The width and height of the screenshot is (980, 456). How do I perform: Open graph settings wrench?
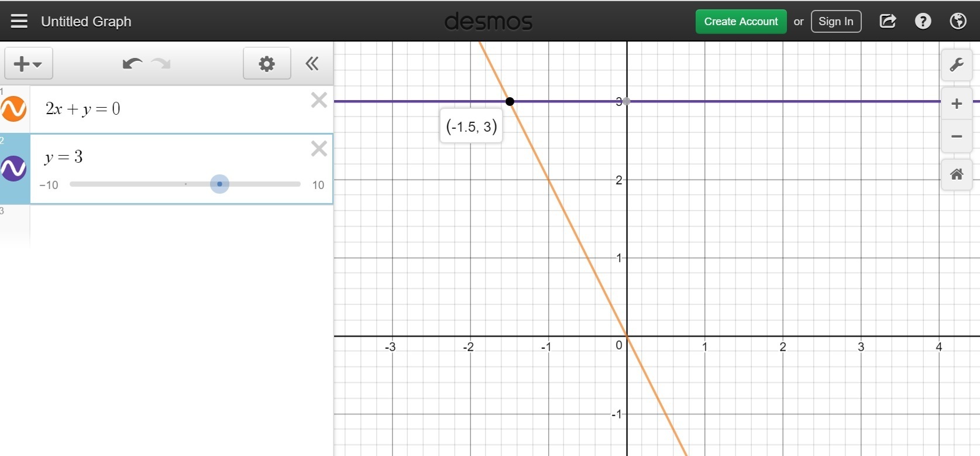[x=957, y=64]
